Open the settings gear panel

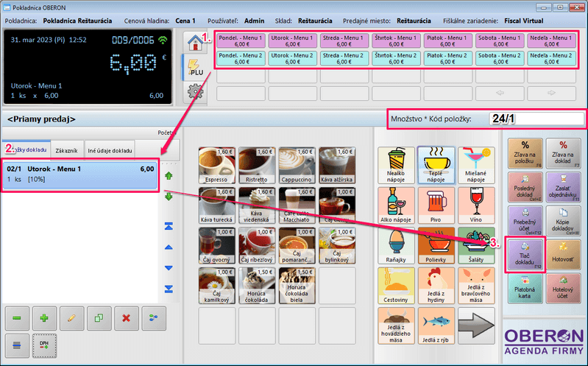coord(194,92)
